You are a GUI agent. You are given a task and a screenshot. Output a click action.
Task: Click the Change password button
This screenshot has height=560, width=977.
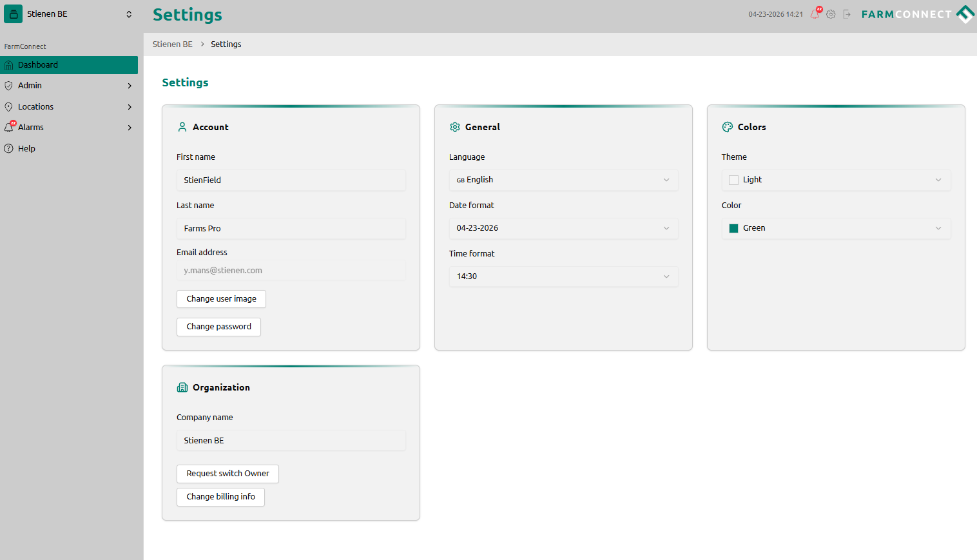218,327
